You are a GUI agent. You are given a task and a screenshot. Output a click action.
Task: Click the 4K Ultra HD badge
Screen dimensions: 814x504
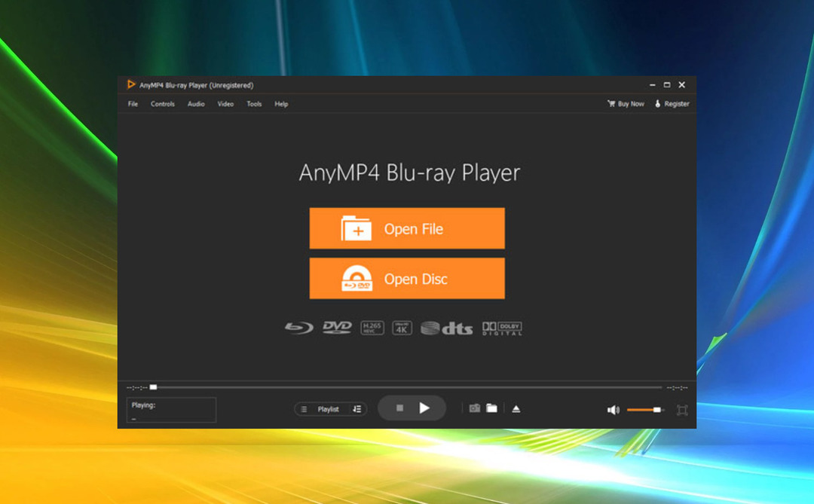tap(402, 328)
